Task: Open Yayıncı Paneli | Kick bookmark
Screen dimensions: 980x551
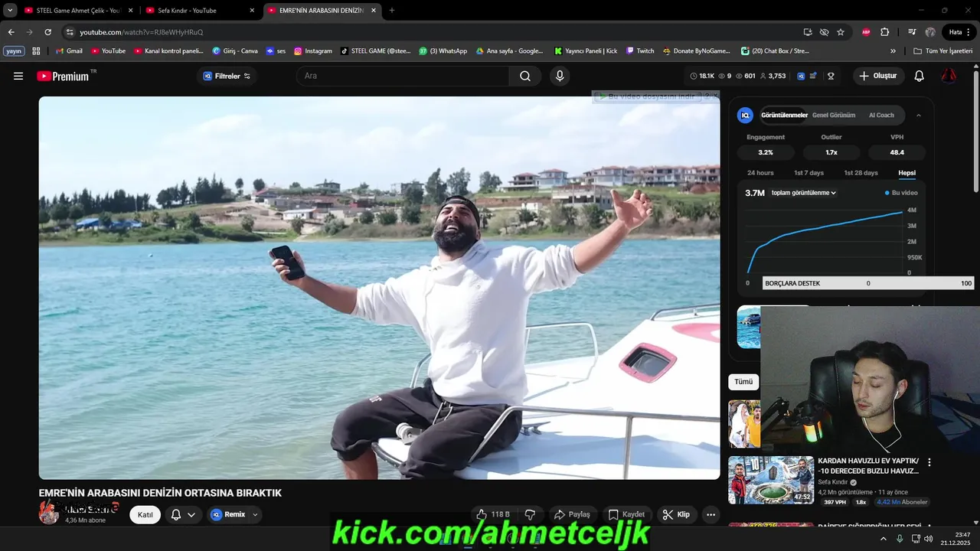Action: tap(586, 51)
